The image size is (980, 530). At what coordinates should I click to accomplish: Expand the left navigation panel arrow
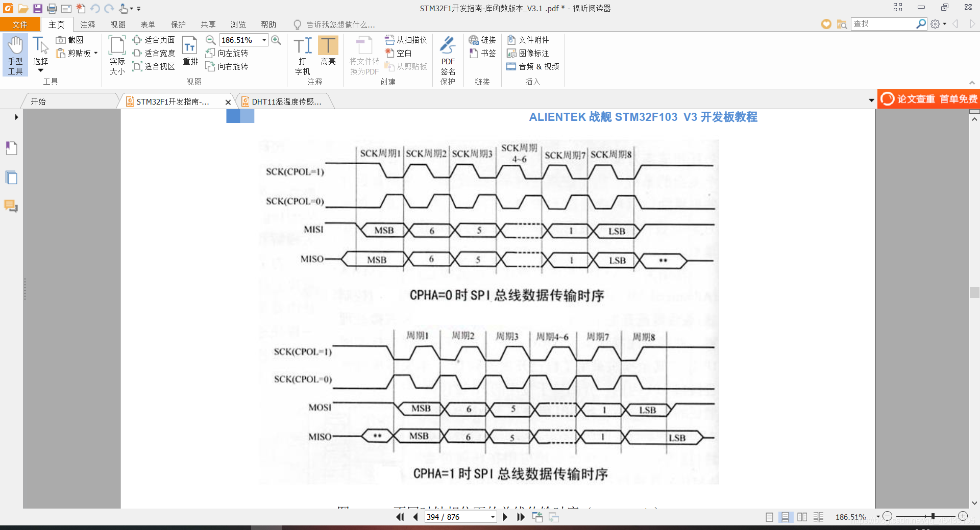tap(16, 117)
